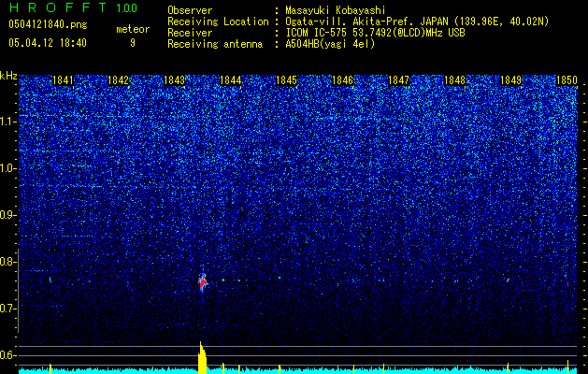This screenshot has width=588, height=374.
Task: Click the 0.8 kHz axis label
Action: coord(8,262)
